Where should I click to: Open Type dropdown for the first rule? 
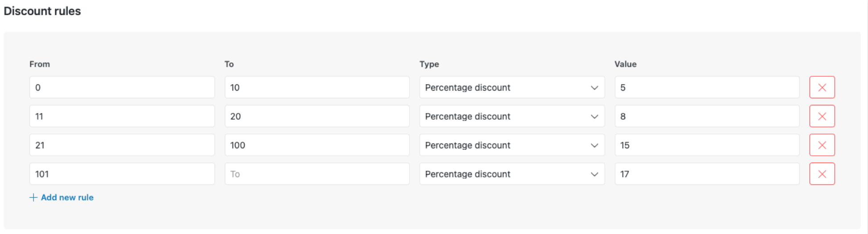pyautogui.click(x=512, y=88)
